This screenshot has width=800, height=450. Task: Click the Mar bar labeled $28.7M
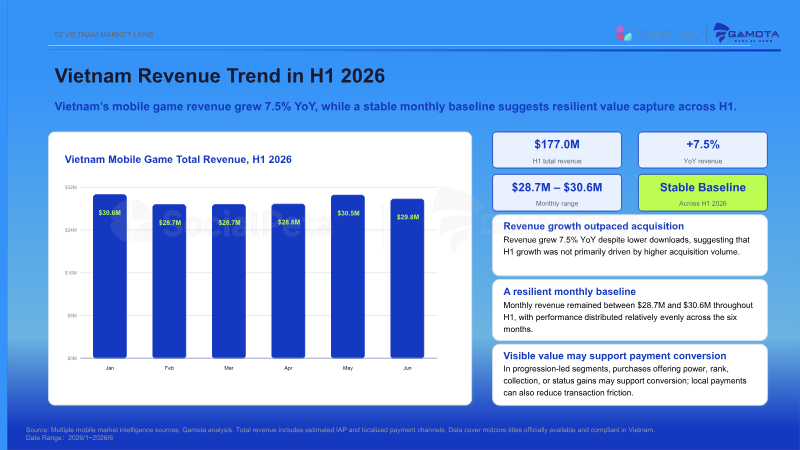click(x=229, y=281)
